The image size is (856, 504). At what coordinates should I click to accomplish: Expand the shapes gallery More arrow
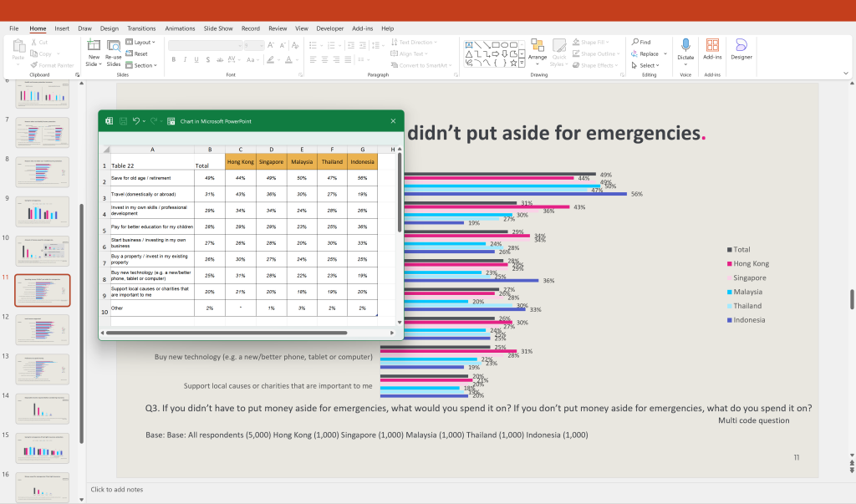tap(522, 63)
